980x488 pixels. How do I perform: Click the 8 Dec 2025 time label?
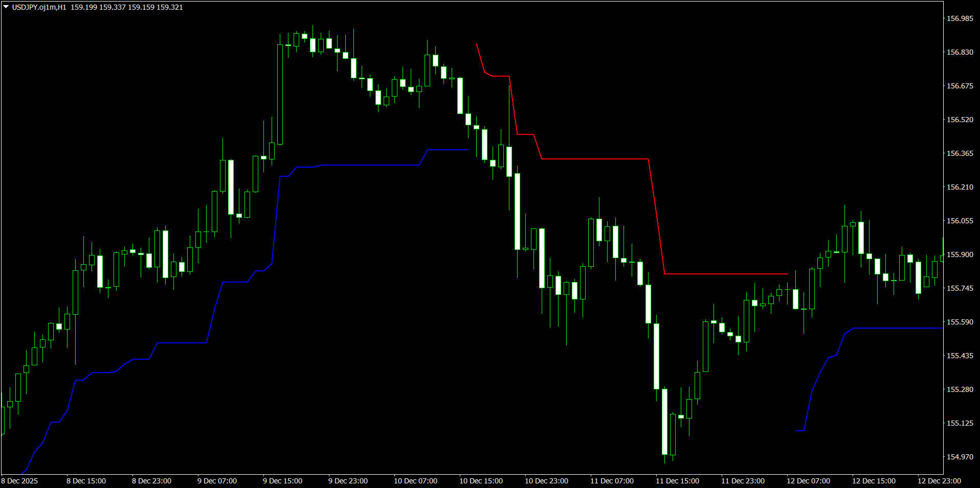[19, 481]
